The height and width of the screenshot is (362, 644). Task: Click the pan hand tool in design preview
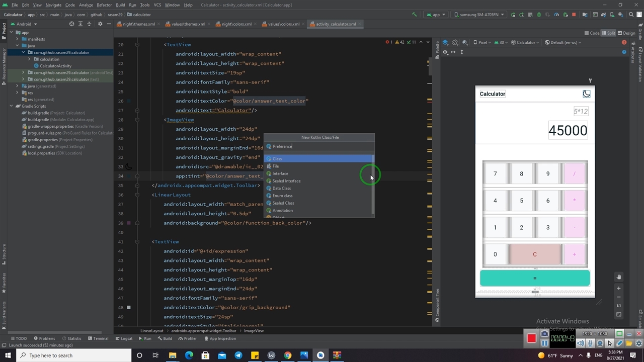tap(619, 277)
